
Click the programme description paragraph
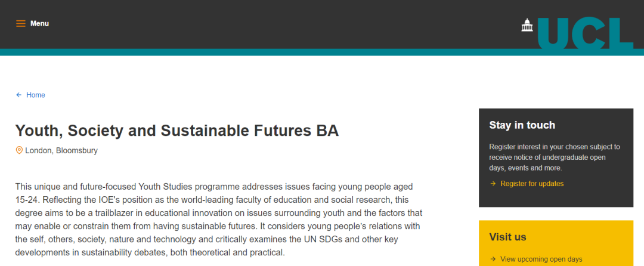coord(219,219)
